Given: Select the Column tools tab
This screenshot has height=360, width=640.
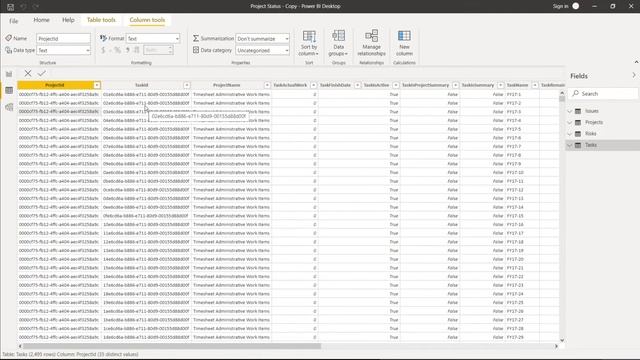Looking at the screenshot, I should click(x=147, y=20).
